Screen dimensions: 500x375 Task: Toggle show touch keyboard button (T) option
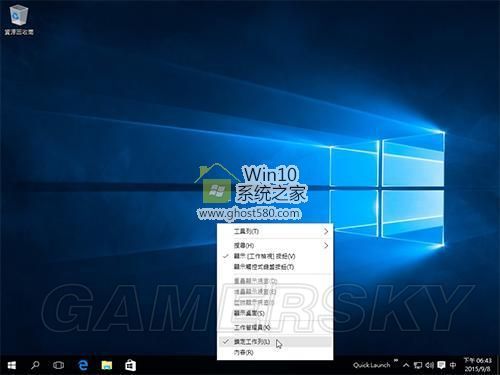(x=275, y=267)
